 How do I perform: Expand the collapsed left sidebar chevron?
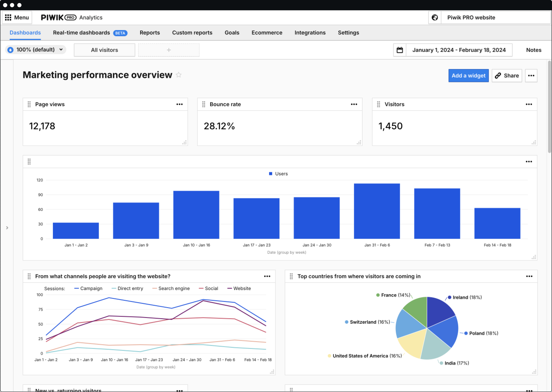click(x=7, y=227)
